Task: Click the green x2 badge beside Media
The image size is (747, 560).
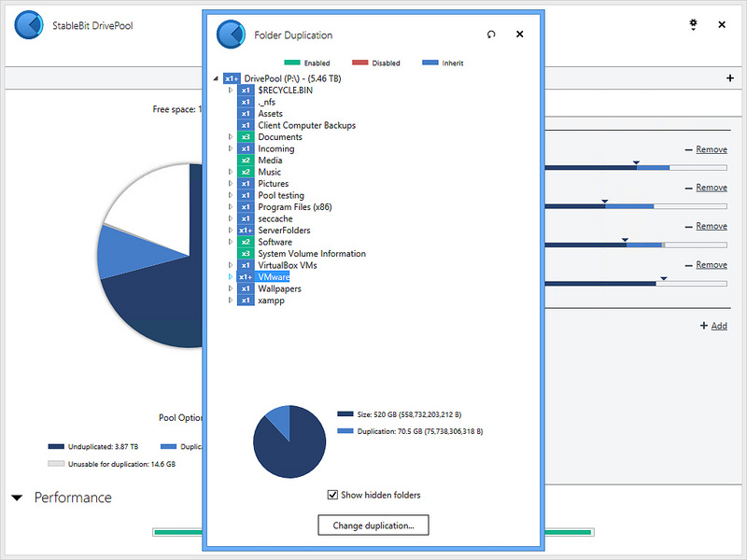Action: 246,160
